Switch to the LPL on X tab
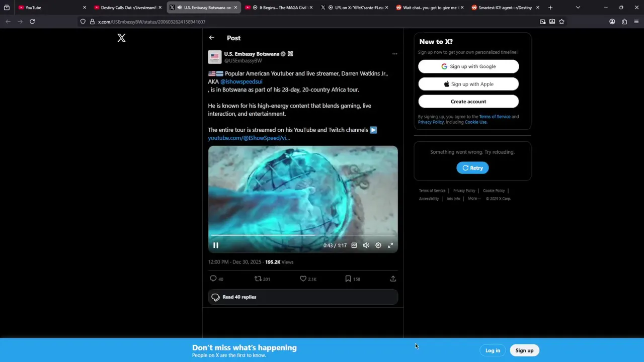The image size is (644, 362). point(354,8)
